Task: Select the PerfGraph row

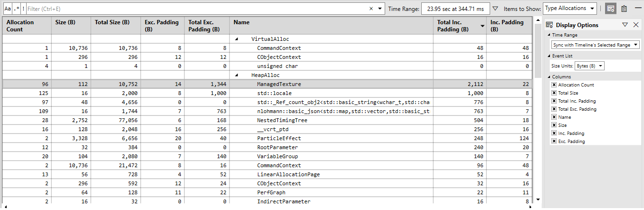Action: [x=267, y=192]
